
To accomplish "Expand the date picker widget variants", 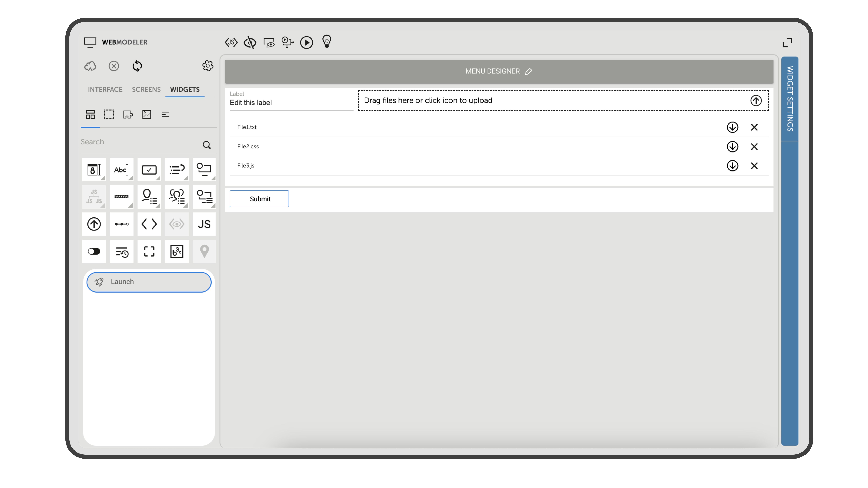I will [x=103, y=178].
